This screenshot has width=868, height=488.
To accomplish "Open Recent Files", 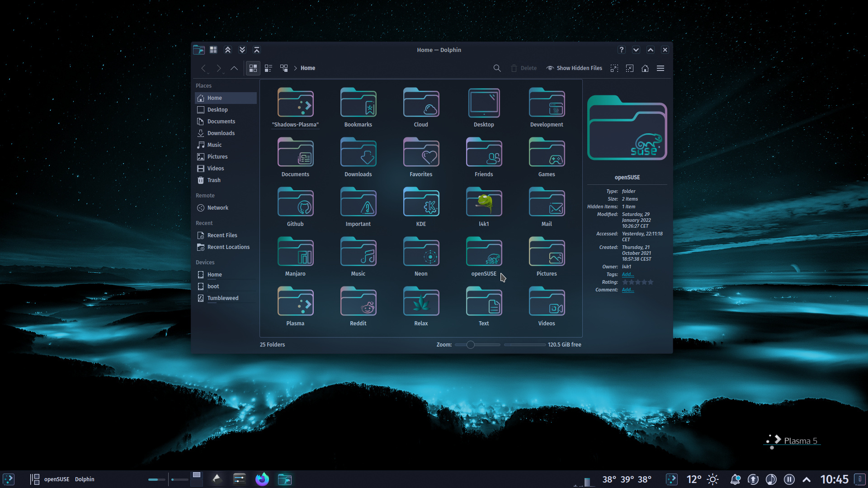I will tap(226, 235).
